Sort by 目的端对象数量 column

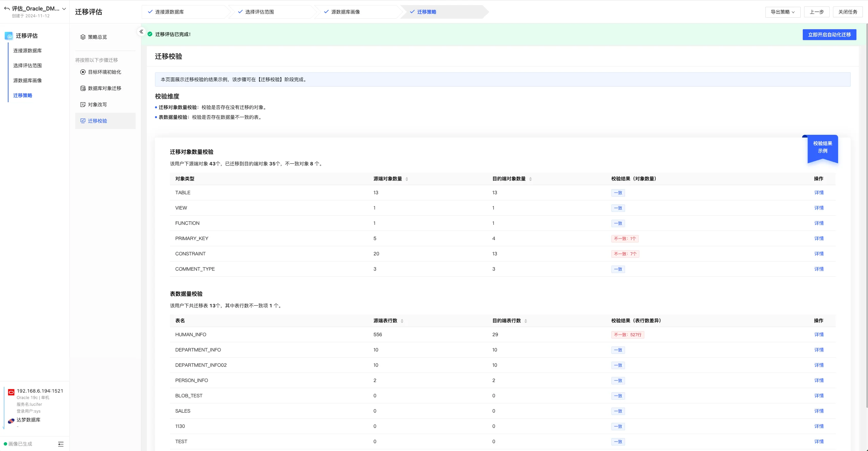[x=530, y=179]
